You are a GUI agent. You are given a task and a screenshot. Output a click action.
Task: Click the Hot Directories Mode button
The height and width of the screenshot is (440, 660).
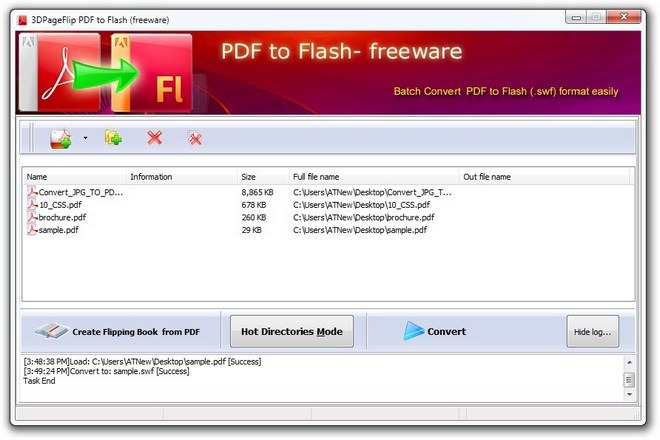pyautogui.click(x=292, y=331)
